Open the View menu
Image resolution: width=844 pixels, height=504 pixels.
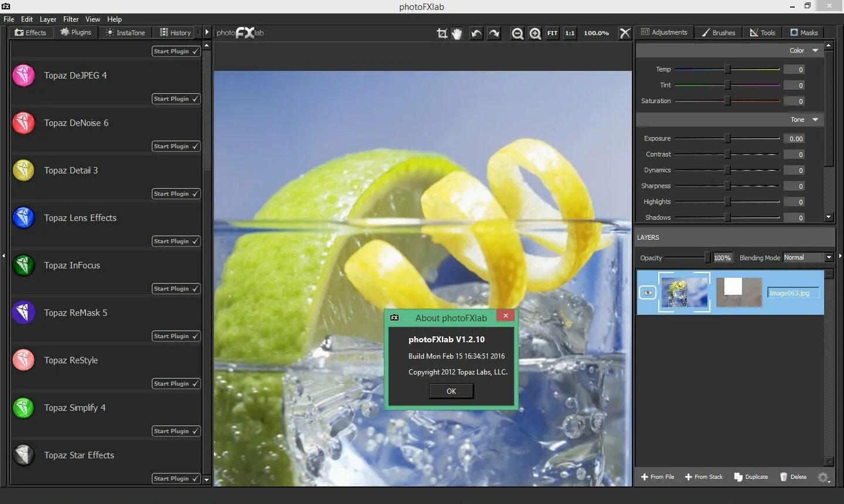93,19
